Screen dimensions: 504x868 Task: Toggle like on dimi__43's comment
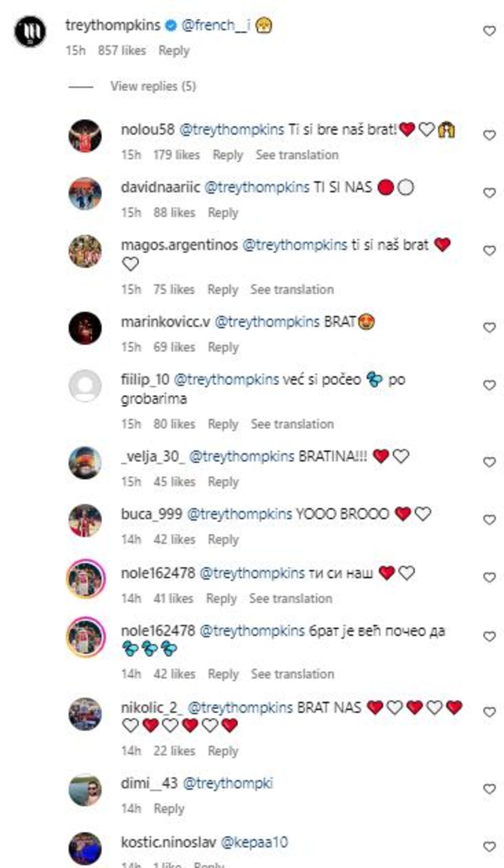pyautogui.click(x=489, y=789)
